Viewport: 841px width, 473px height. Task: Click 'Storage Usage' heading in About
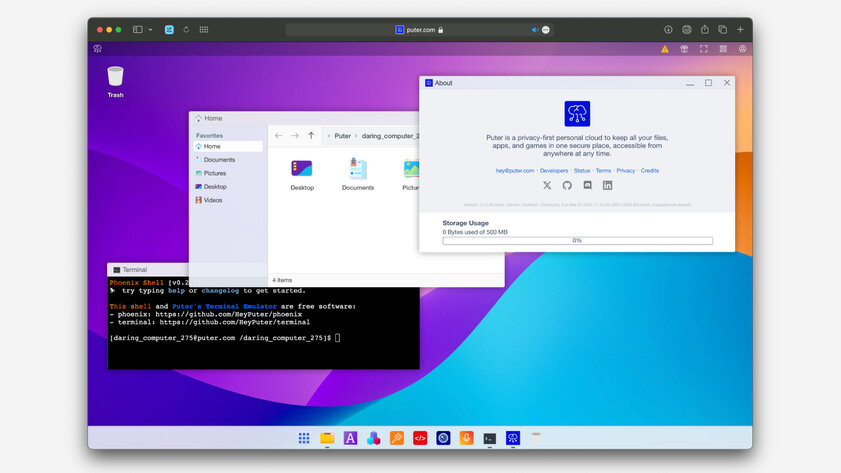pyautogui.click(x=466, y=223)
